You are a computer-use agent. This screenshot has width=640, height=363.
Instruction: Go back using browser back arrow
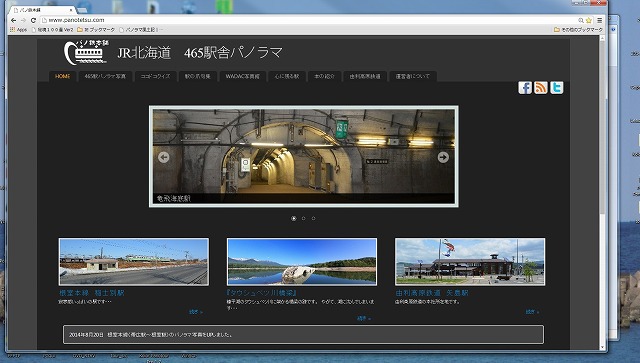pyautogui.click(x=13, y=20)
